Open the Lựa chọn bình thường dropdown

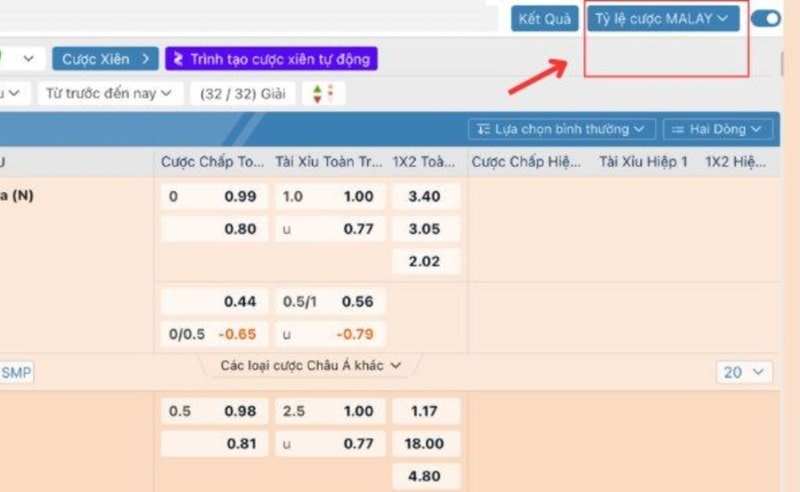tap(562, 129)
